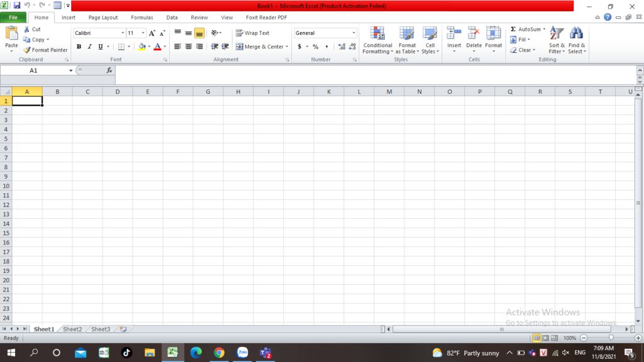
Task: Apply borders with the Borders icon
Action: point(121,47)
